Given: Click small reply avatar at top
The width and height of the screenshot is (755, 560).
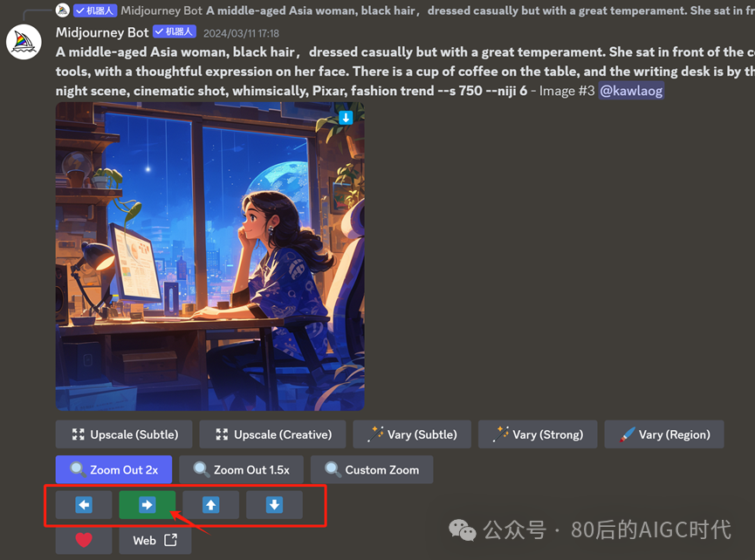Looking at the screenshot, I should tap(63, 10).
